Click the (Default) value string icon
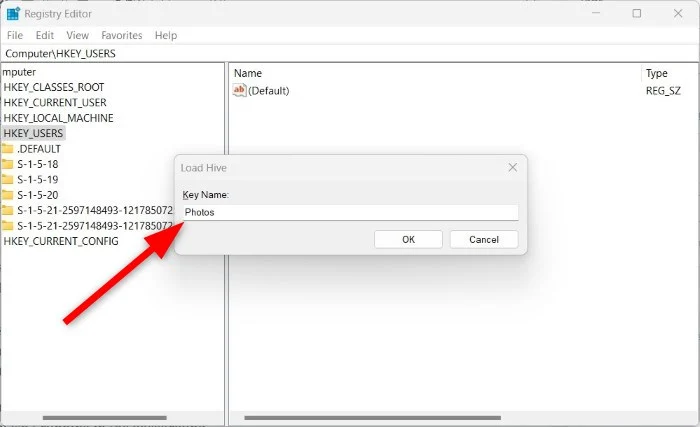The image size is (700, 427). coord(239,90)
